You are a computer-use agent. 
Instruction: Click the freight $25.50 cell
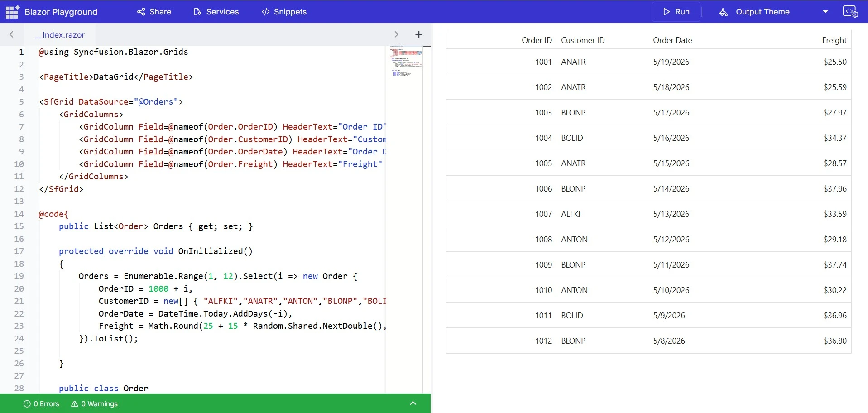click(x=796, y=62)
